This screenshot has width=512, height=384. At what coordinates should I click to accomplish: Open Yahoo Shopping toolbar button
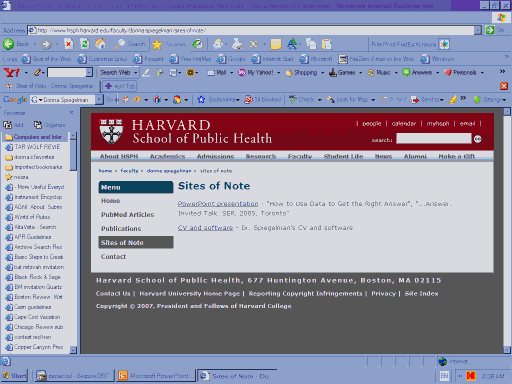[x=301, y=72]
